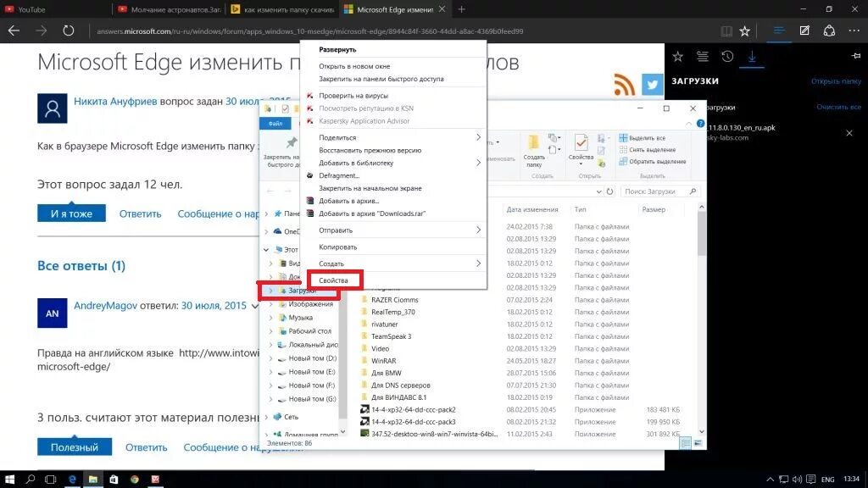Click Снять выделение in ribbon

[x=647, y=149]
